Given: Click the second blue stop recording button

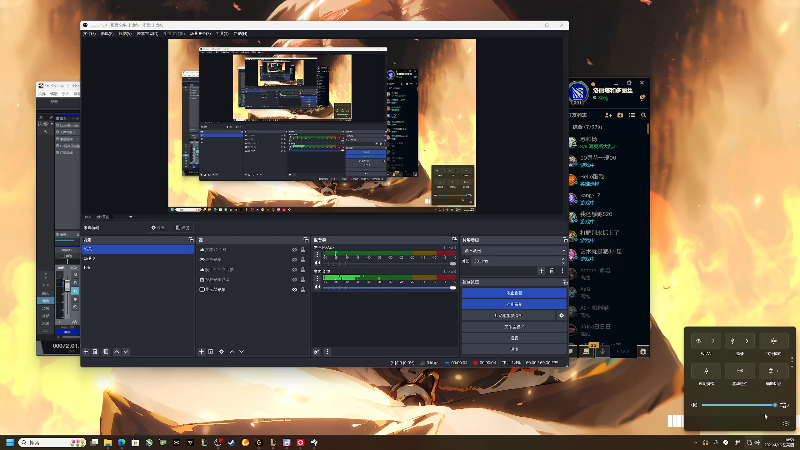Looking at the screenshot, I should pyautogui.click(x=514, y=304).
